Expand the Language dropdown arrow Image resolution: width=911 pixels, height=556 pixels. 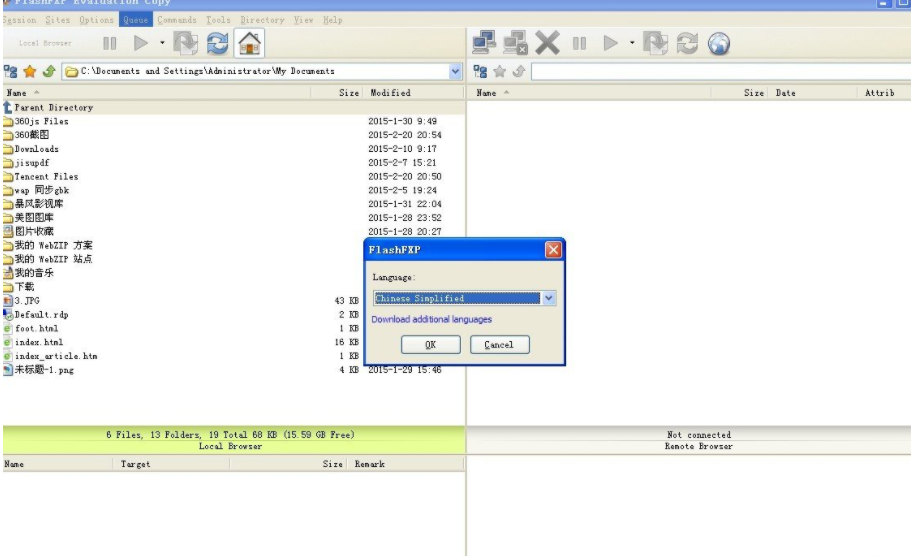548,298
